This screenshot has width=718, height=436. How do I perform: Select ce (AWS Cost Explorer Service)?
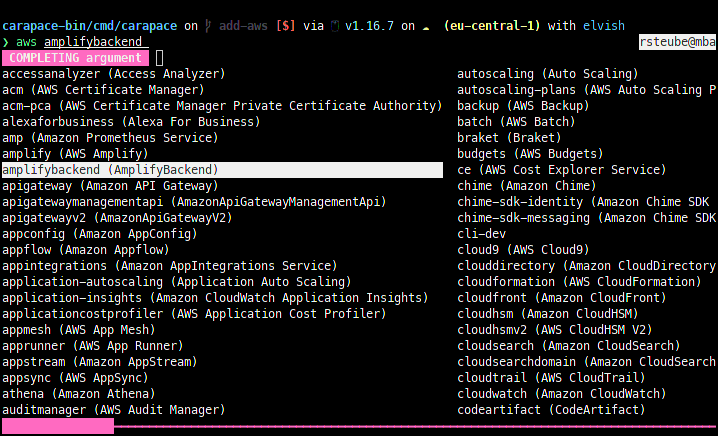click(561, 170)
